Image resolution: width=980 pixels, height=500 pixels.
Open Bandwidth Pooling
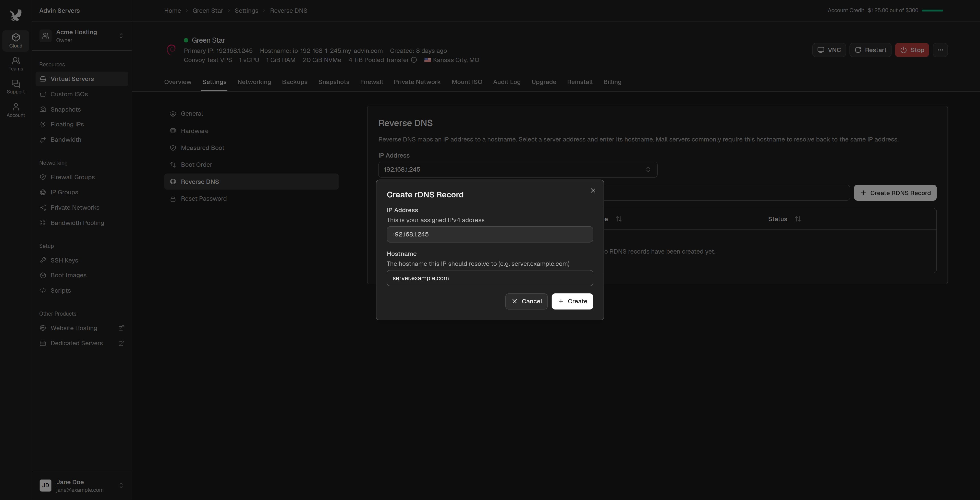pyautogui.click(x=82, y=223)
